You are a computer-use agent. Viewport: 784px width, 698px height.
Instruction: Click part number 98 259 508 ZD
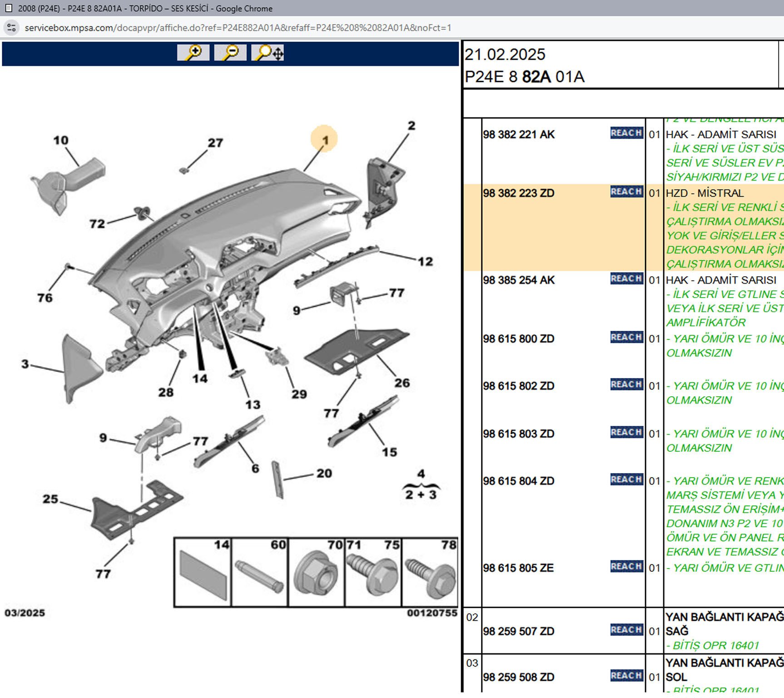519,677
